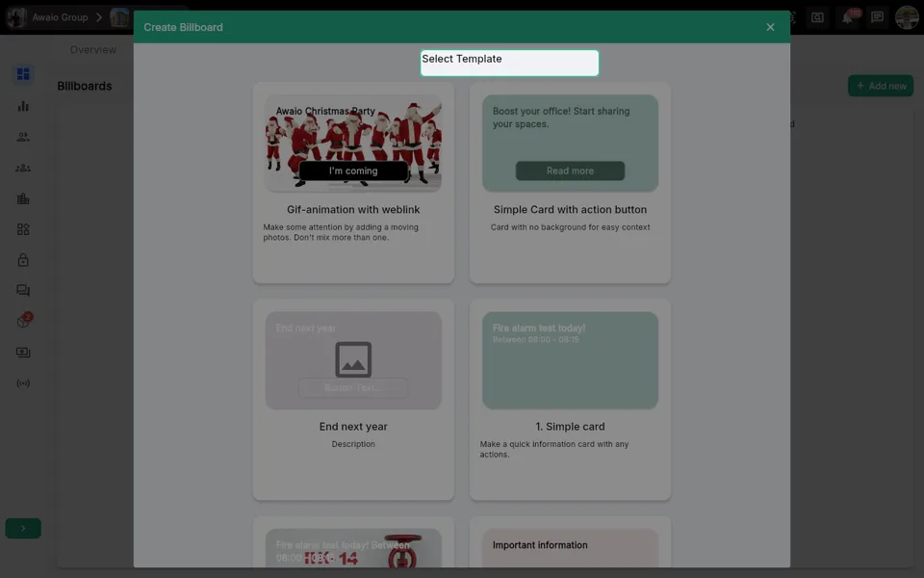Click the building thumbnail in the breadcrumb

pos(119,17)
